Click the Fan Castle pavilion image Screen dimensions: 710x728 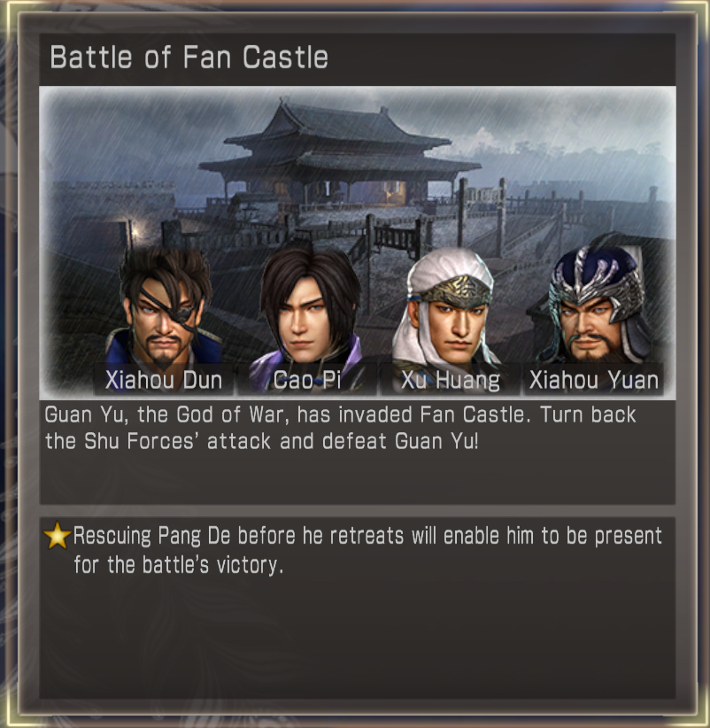pyautogui.click(x=358, y=243)
